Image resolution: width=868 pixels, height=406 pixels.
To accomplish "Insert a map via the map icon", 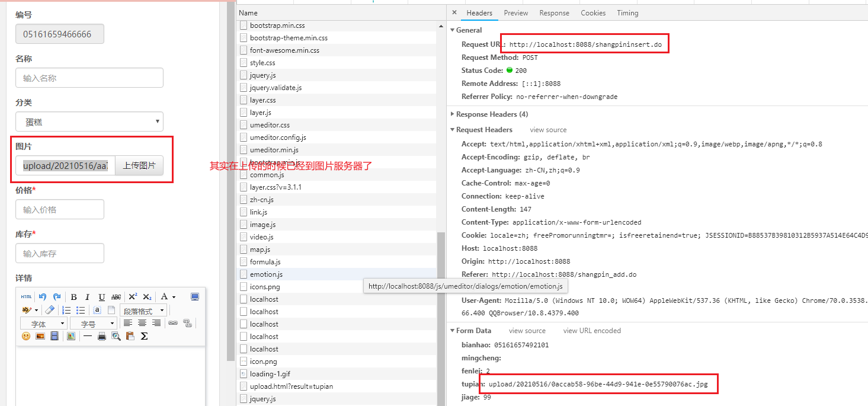I will [71, 336].
